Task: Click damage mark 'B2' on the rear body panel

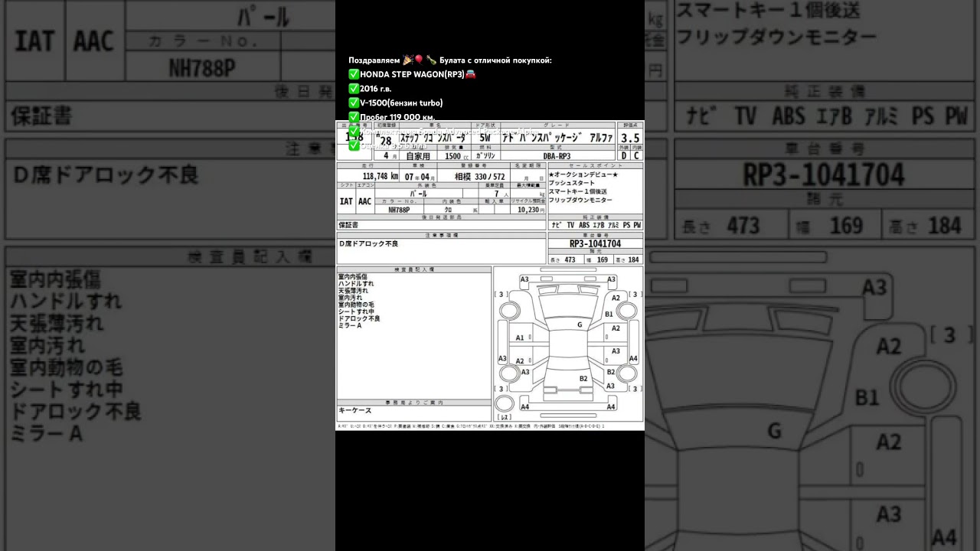Action: 583,379
